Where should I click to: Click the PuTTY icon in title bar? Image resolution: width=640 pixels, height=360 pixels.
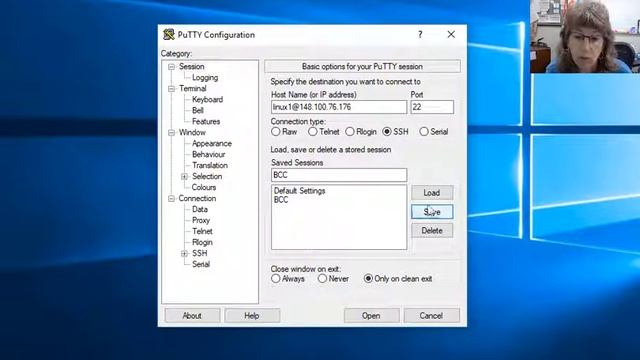(169, 35)
